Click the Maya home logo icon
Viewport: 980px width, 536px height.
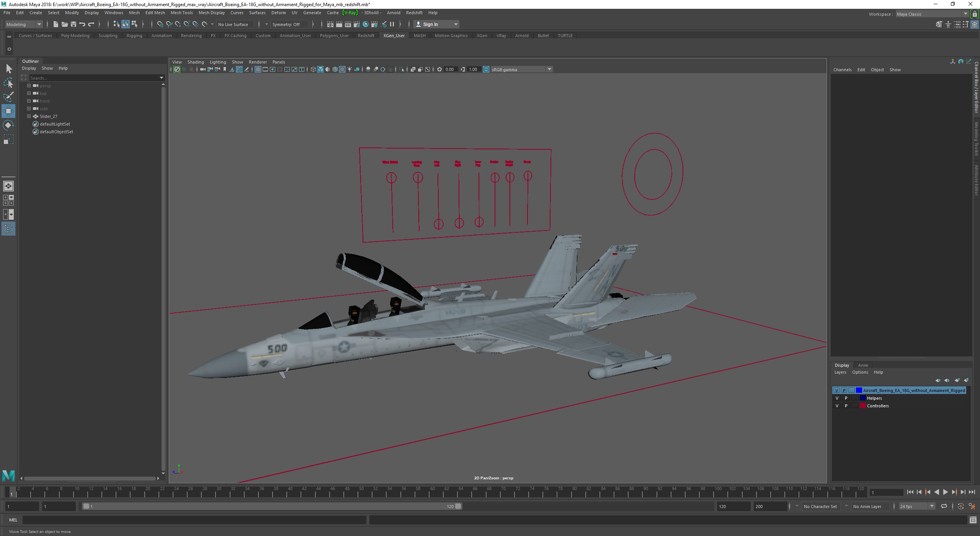point(8,476)
